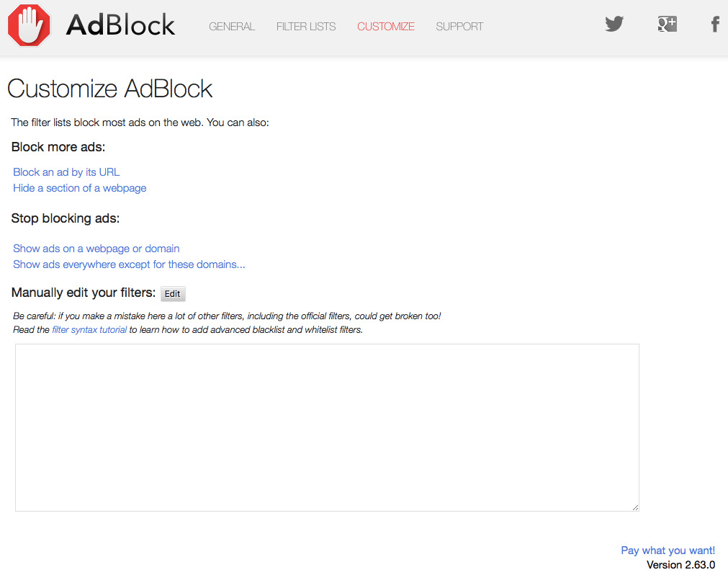728x575 pixels.
Task: Open the Facebook icon
Action: [715, 25]
